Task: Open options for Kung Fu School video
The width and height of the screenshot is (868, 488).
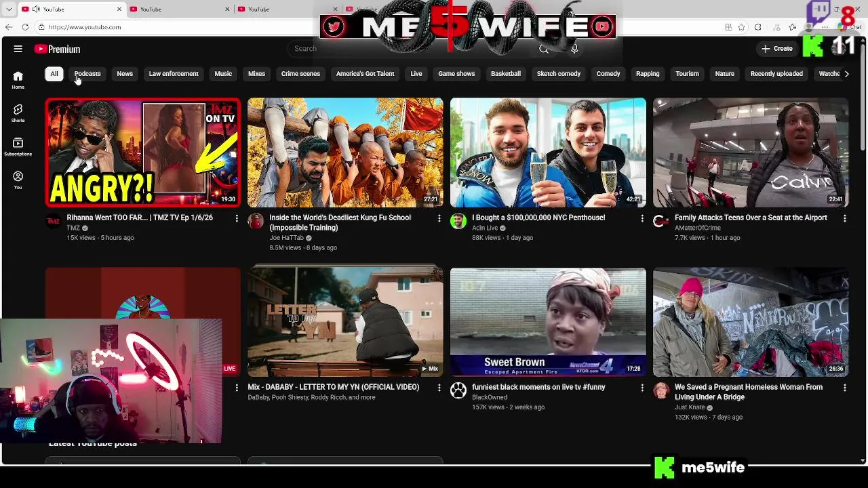Action: (x=439, y=218)
